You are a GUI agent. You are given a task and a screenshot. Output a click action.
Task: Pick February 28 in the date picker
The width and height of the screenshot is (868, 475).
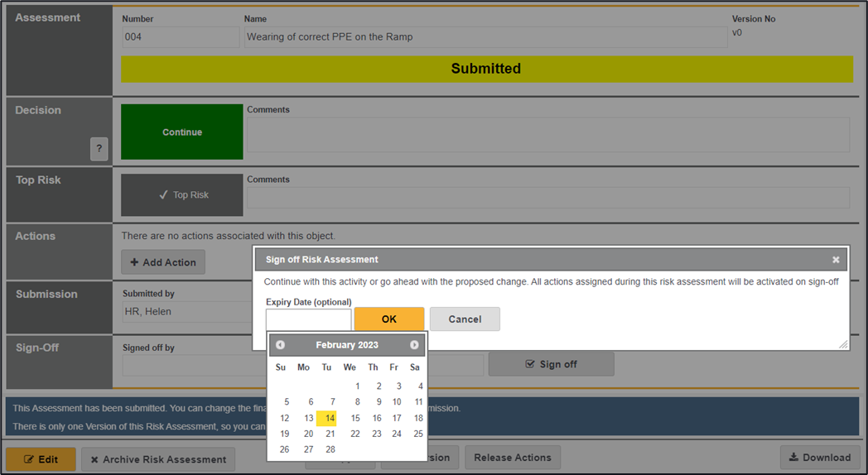(330, 449)
